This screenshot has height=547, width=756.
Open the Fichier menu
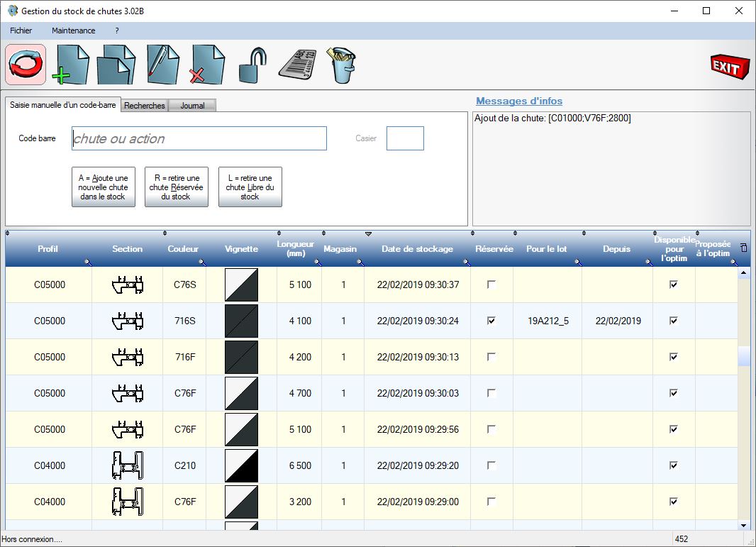click(21, 31)
